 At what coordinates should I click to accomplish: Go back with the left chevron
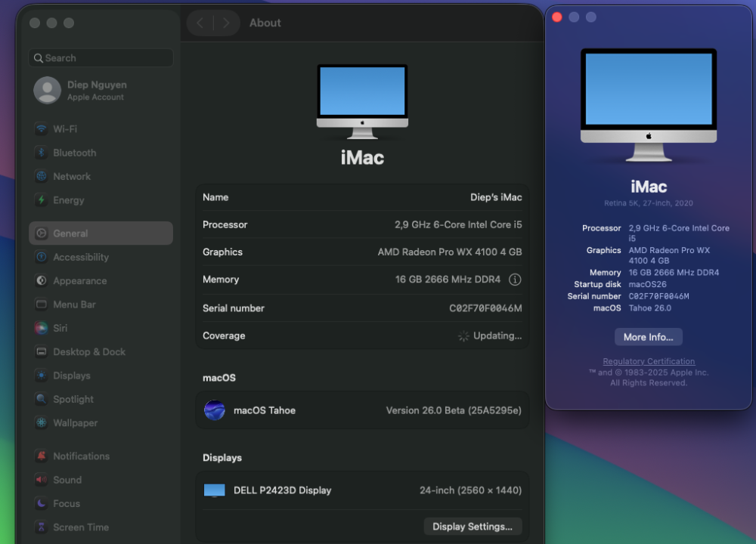click(200, 23)
